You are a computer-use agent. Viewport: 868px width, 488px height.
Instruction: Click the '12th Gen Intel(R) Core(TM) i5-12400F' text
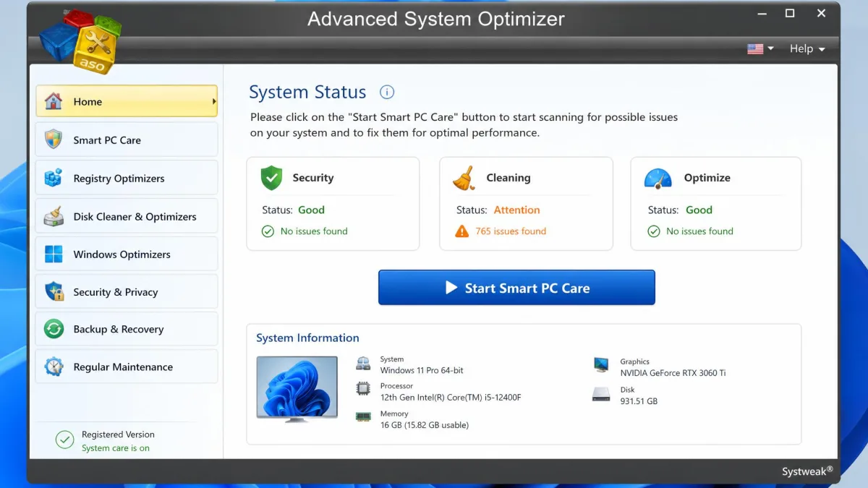[x=451, y=398]
